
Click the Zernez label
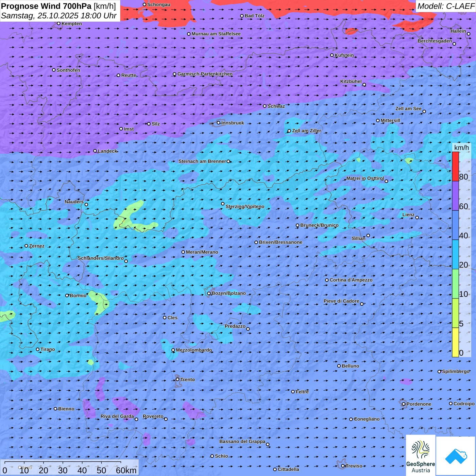coord(37,246)
